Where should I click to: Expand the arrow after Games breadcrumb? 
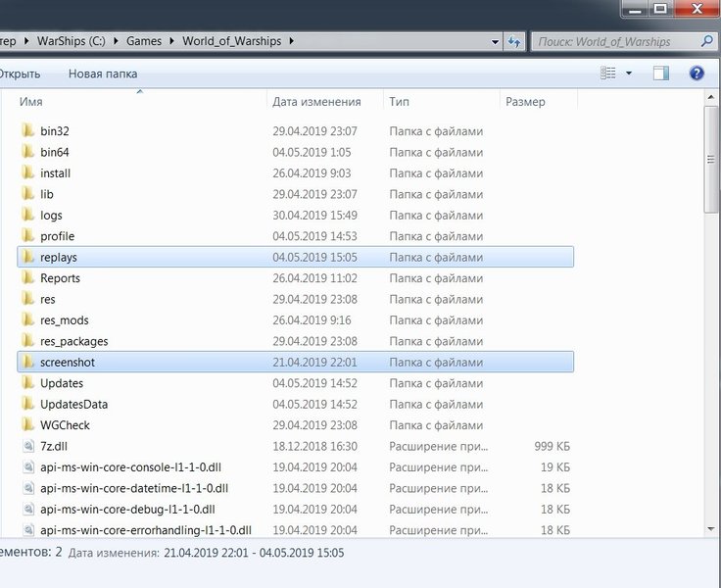coord(171,41)
